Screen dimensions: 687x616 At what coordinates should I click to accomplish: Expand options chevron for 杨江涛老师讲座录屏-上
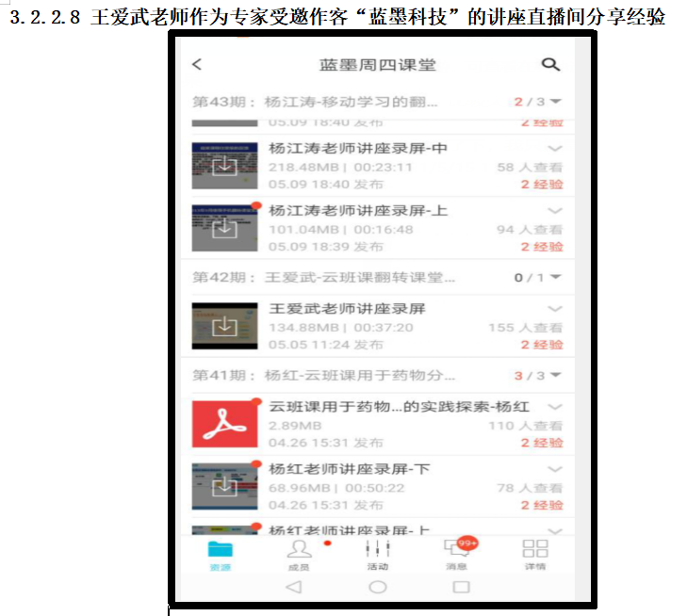coord(555,211)
